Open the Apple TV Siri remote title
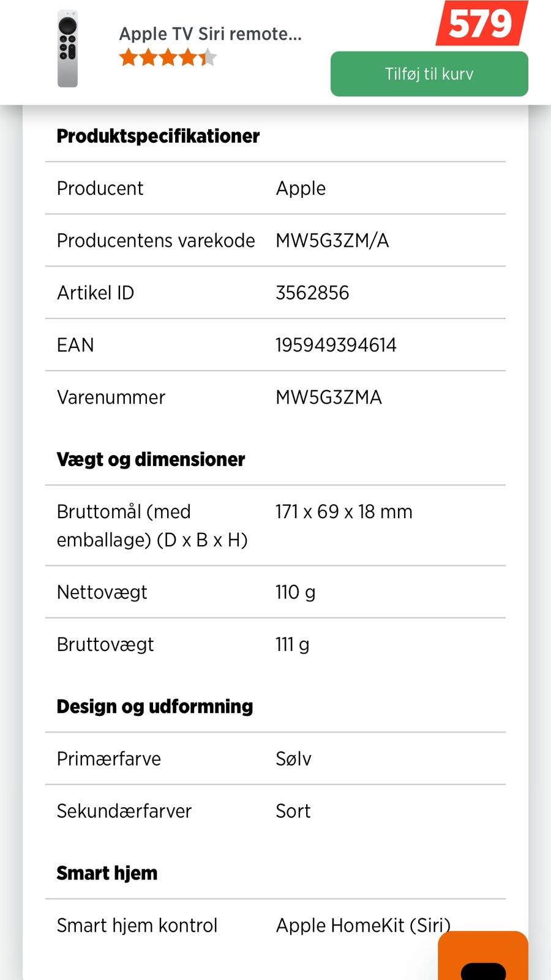The image size is (551, 980). pyautogui.click(x=210, y=34)
